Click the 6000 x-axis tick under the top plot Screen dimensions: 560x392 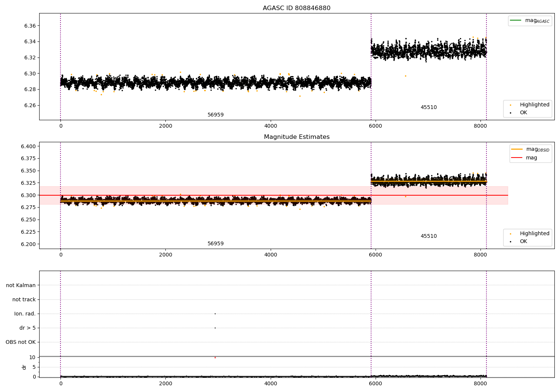tap(376, 126)
